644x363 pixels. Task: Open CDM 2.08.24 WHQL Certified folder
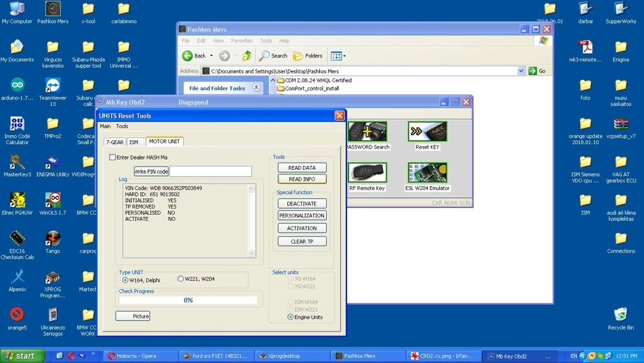coord(314,80)
